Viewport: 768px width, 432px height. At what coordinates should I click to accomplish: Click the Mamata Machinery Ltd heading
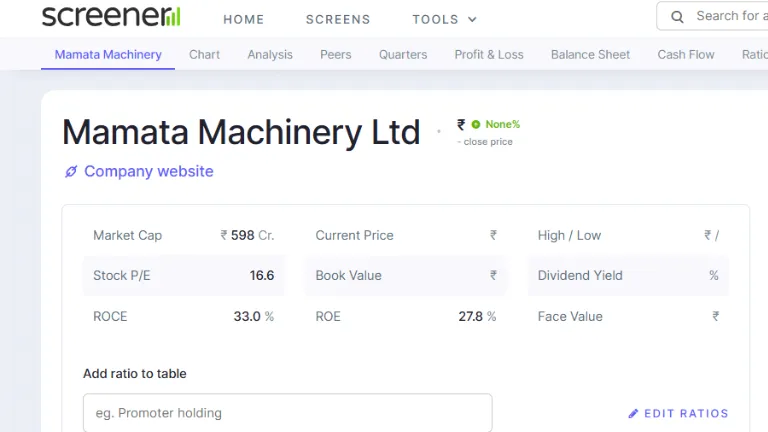[241, 132]
